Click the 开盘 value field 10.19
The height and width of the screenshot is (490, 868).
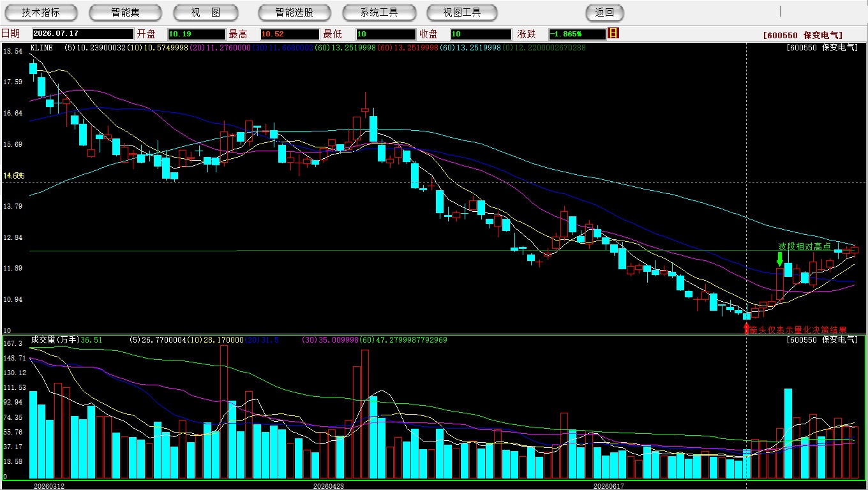tap(196, 34)
